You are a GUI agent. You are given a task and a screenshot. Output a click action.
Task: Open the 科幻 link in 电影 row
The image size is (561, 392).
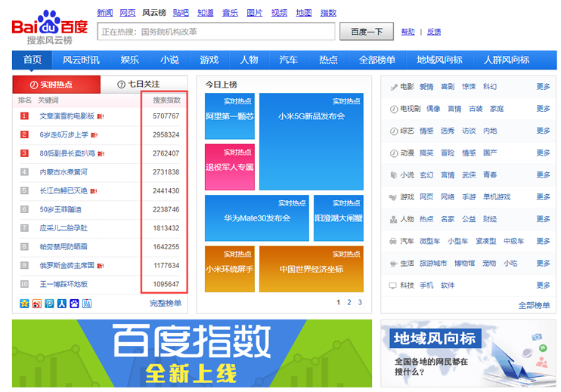point(490,86)
